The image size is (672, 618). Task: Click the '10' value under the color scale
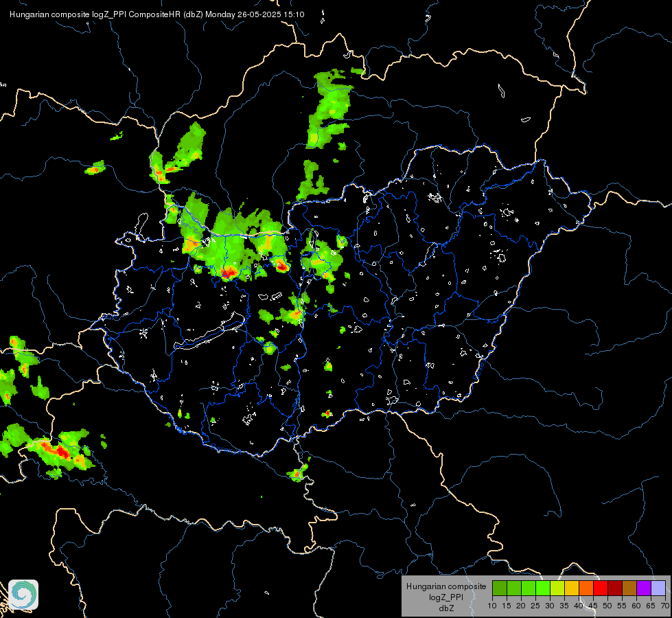click(492, 606)
